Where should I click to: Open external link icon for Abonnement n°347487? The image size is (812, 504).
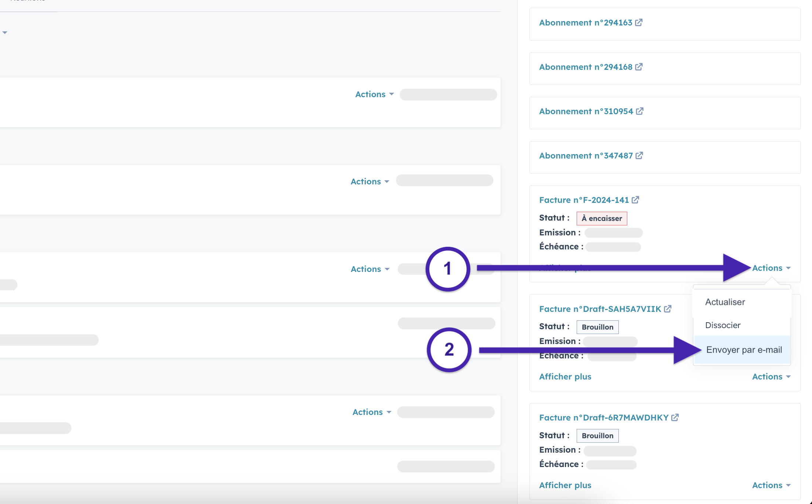click(639, 156)
